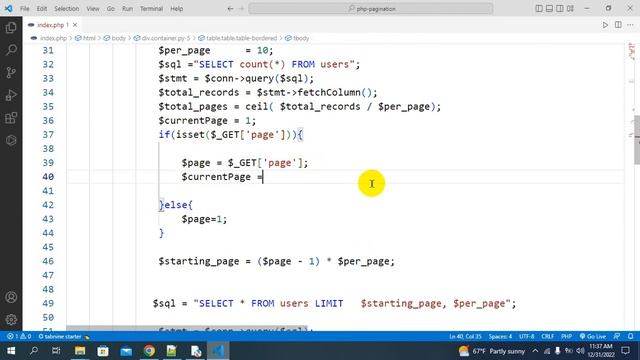Image resolution: width=640 pixels, height=360 pixels.
Task: Open editor More Actions ellipsis
Action: (x=631, y=25)
